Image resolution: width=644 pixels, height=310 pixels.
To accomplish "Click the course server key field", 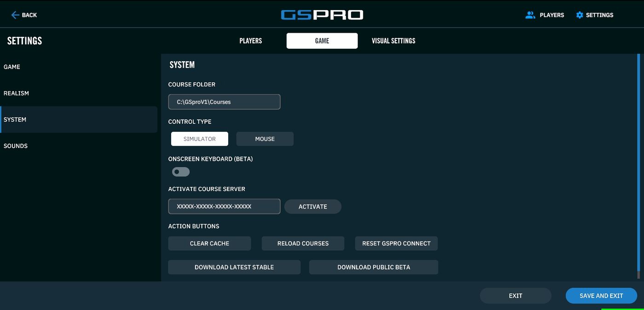I will pos(224,206).
